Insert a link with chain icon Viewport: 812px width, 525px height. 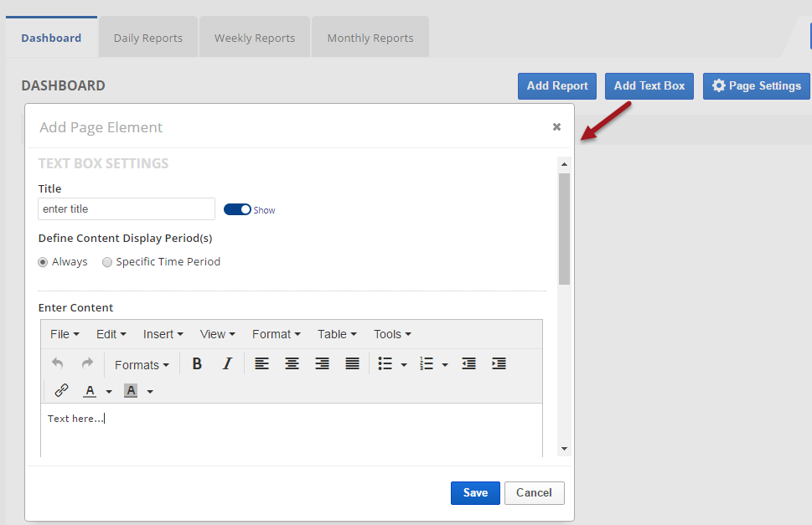pyautogui.click(x=61, y=391)
